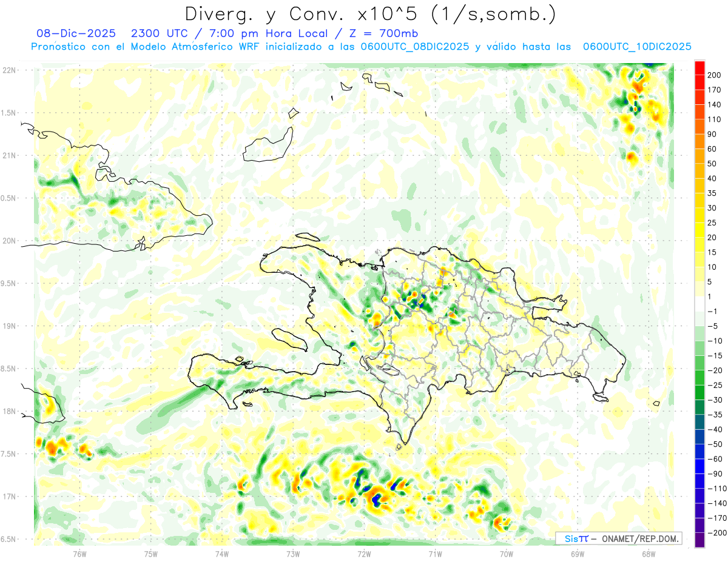Click the '71W' longitude label
728x562 pixels.
[x=435, y=554]
